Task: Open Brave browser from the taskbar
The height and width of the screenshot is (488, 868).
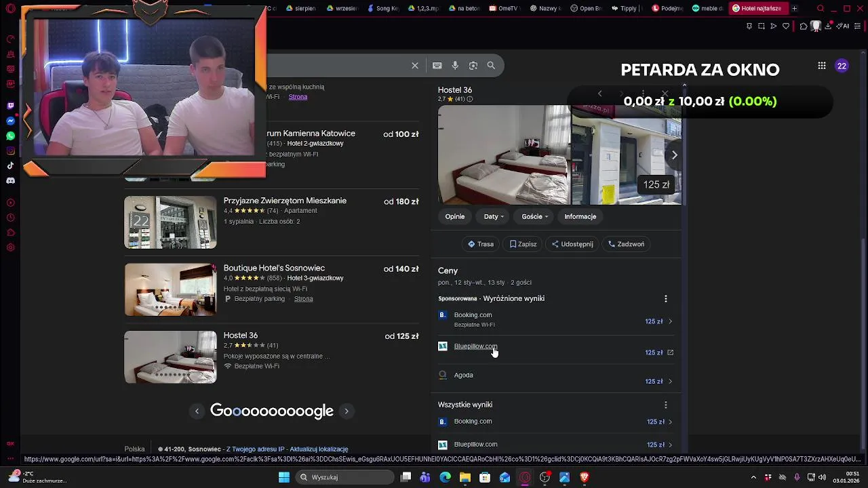Action: pyautogui.click(x=585, y=477)
